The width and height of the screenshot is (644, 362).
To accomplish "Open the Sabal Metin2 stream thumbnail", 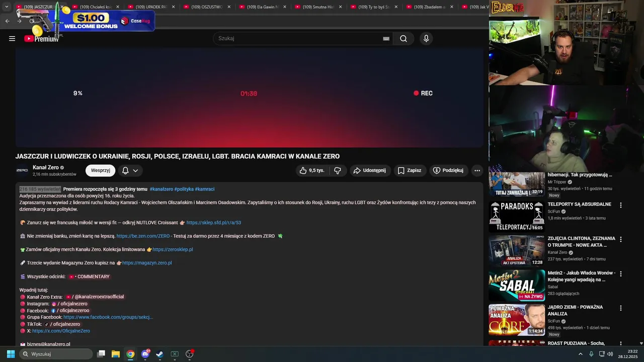I will tap(517, 286).
